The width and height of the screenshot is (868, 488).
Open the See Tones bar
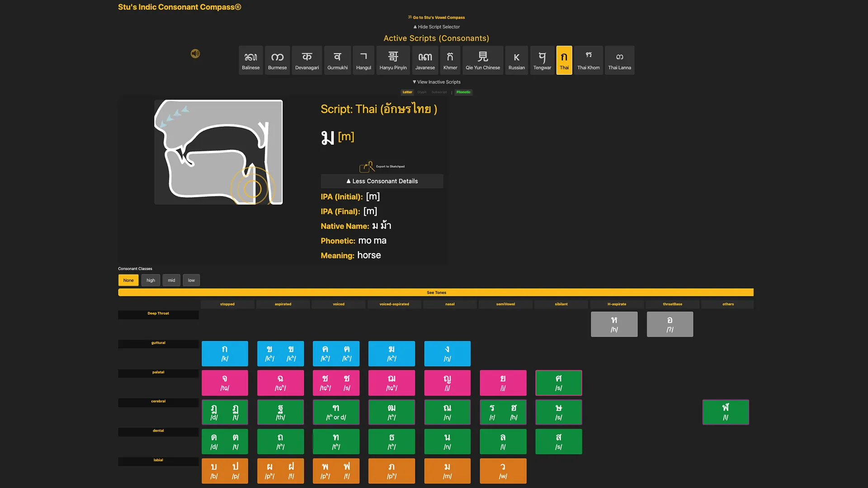[436, 292]
